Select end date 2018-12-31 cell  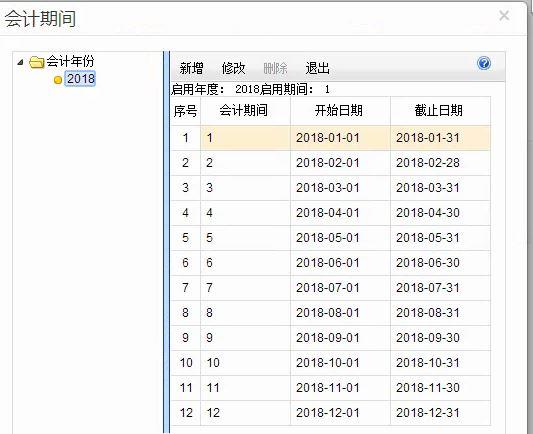(440, 413)
